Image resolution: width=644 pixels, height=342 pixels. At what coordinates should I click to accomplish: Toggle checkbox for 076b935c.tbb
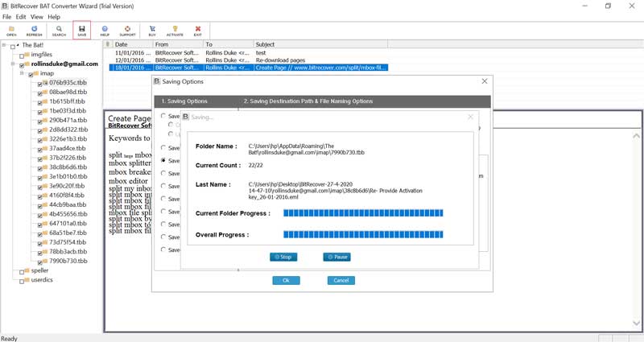39,84
